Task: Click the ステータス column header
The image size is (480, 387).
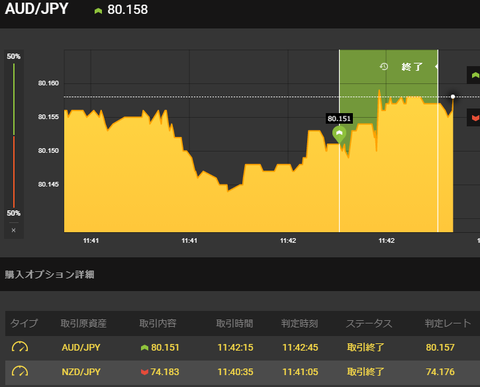Action: (369, 323)
